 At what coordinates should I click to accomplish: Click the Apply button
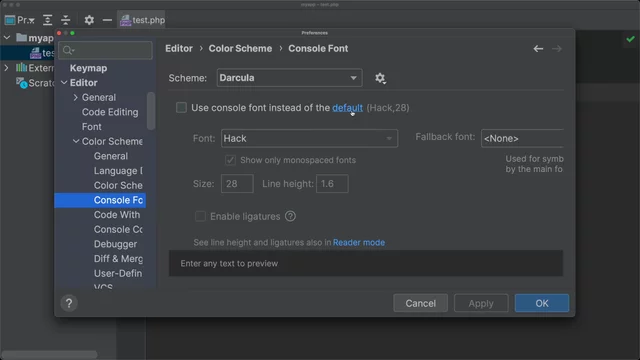coord(481,303)
